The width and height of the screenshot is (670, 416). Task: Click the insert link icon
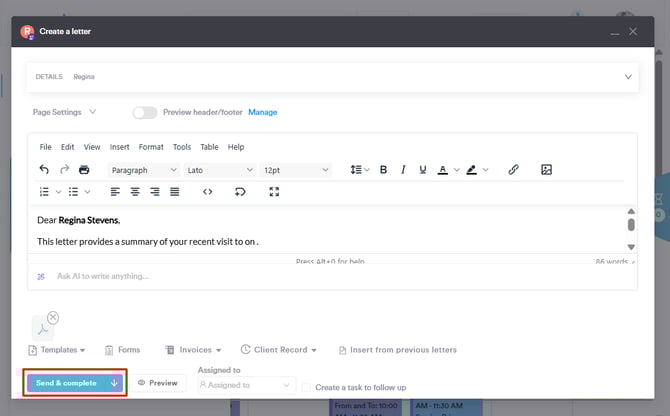513,170
